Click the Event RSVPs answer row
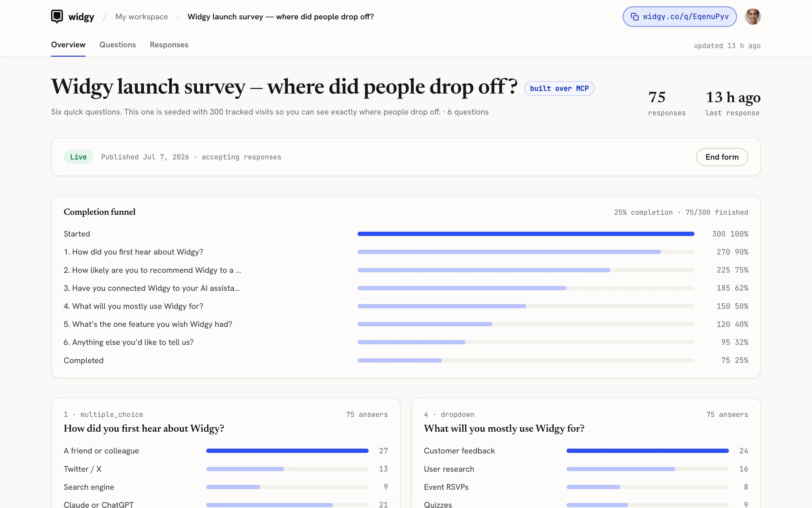 click(586, 487)
